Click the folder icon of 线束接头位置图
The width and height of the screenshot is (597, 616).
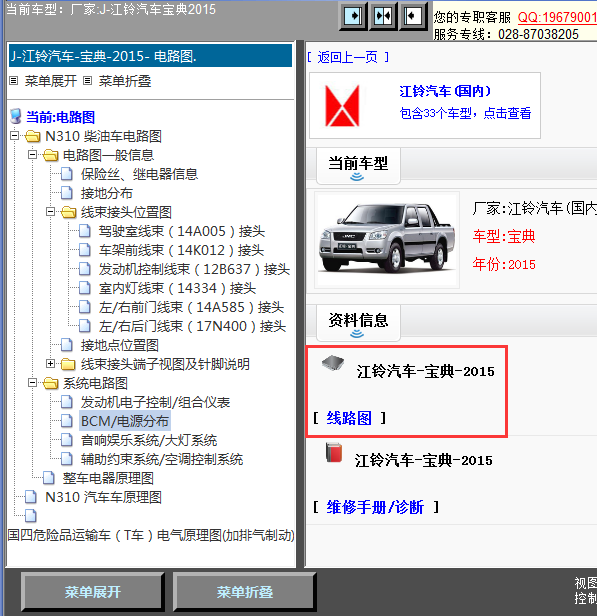[69, 213]
